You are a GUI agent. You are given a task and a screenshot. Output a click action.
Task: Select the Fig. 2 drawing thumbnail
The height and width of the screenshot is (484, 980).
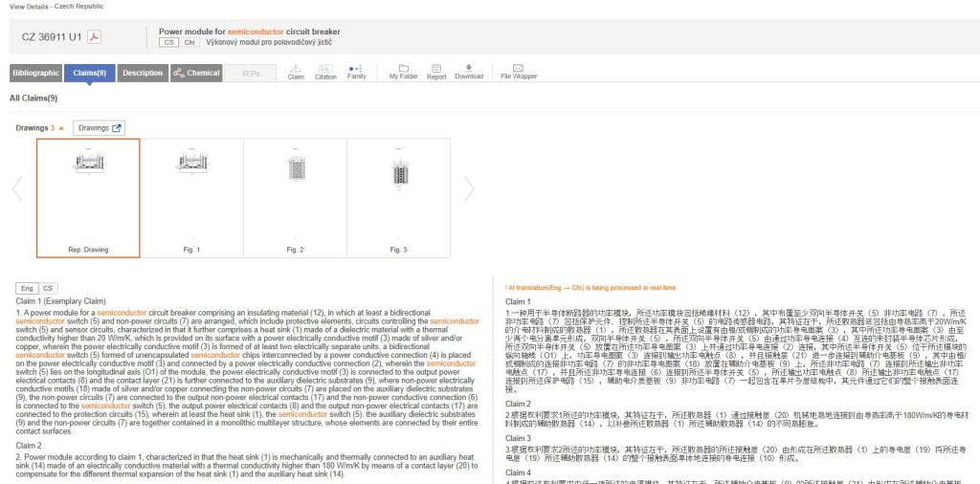tap(295, 198)
